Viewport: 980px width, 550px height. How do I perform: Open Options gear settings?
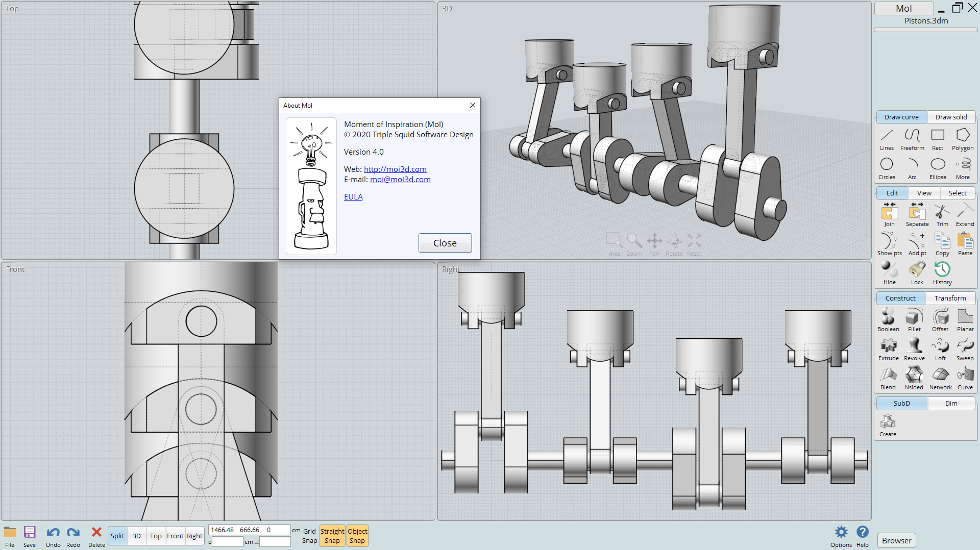(841, 537)
